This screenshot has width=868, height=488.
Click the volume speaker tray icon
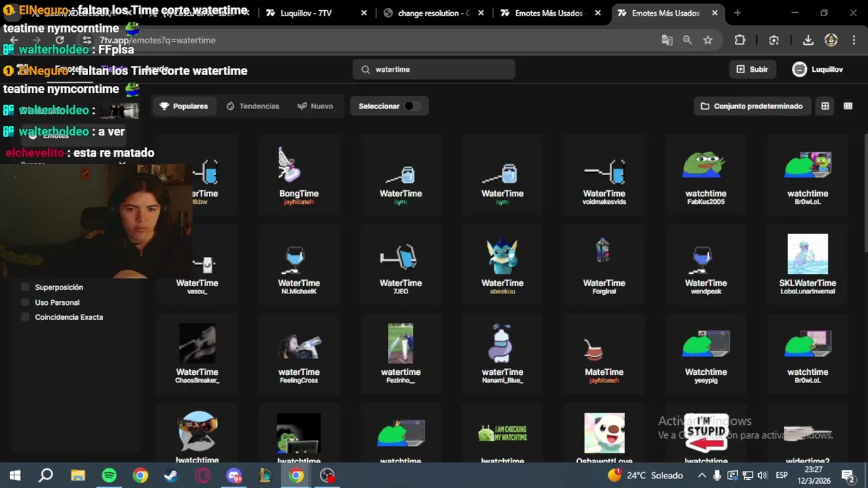[x=763, y=475]
